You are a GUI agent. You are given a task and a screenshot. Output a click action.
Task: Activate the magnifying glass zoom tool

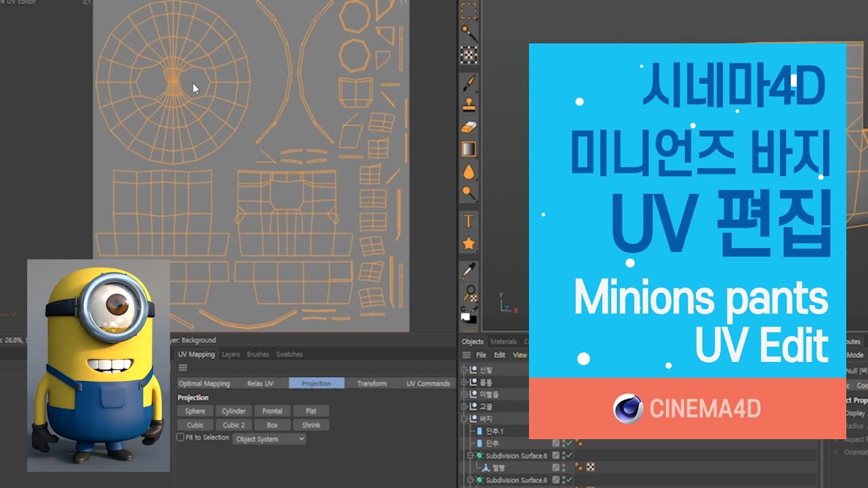click(x=469, y=293)
